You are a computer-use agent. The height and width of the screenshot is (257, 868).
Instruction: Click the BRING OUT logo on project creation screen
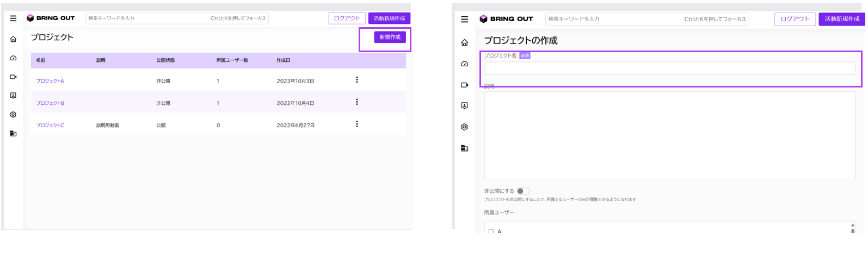[506, 19]
